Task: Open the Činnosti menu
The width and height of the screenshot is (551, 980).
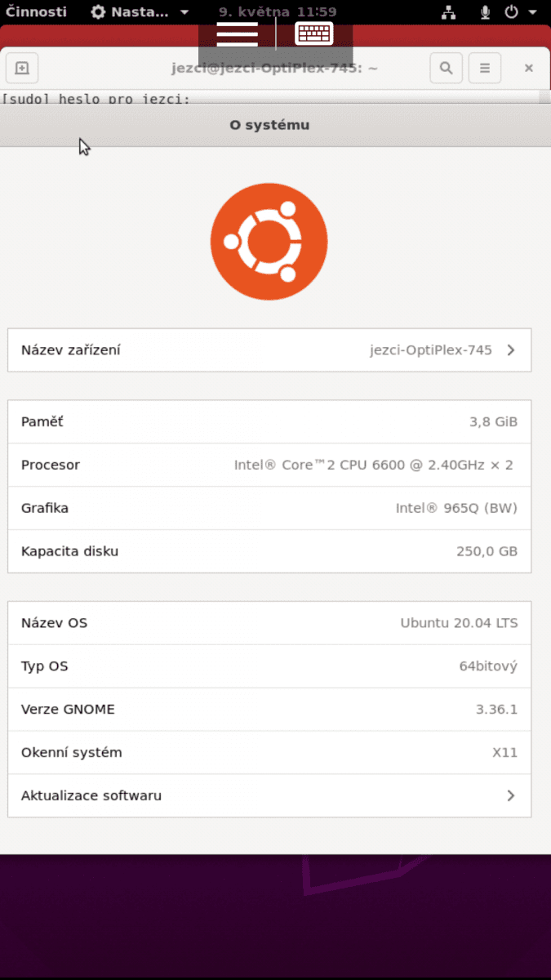Action: [x=36, y=12]
